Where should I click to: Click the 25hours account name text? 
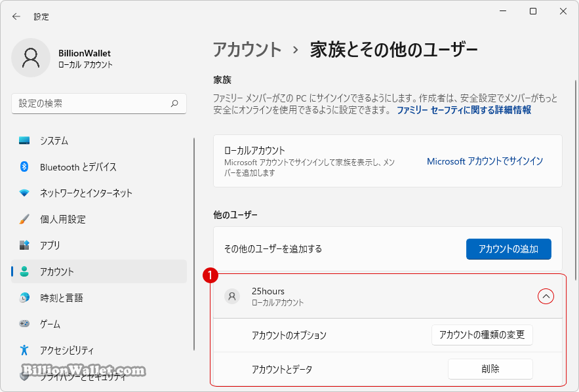tap(268, 291)
